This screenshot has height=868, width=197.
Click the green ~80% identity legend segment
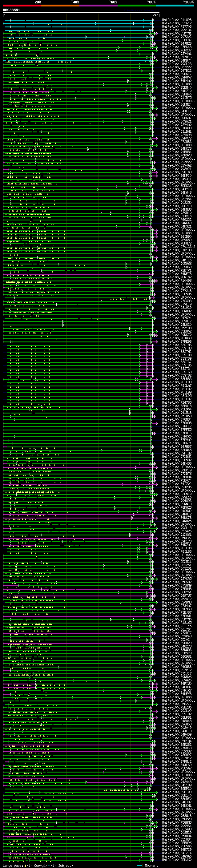(x=137, y=6)
